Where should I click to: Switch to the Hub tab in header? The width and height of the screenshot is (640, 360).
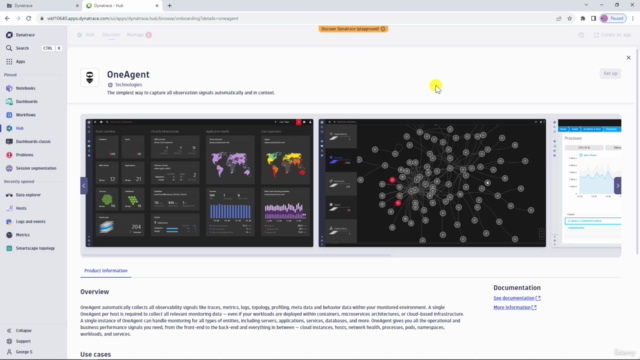click(x=86, y=35)
